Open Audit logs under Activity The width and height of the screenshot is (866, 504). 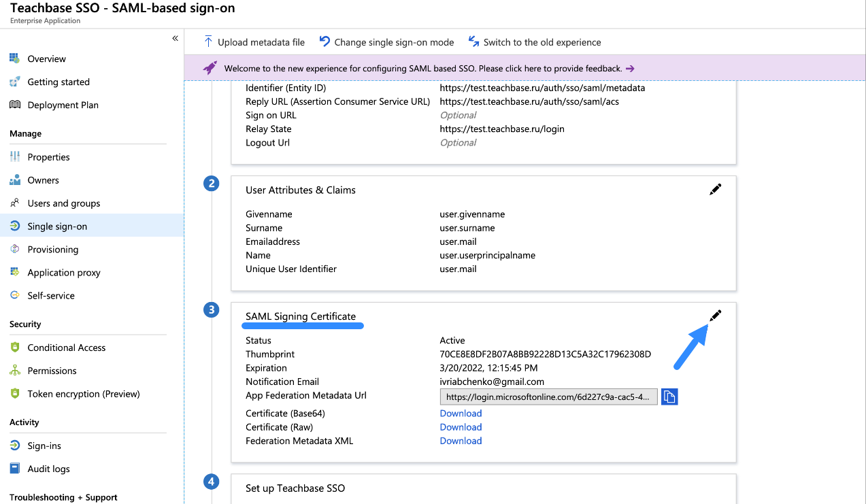tap(48, 469)
